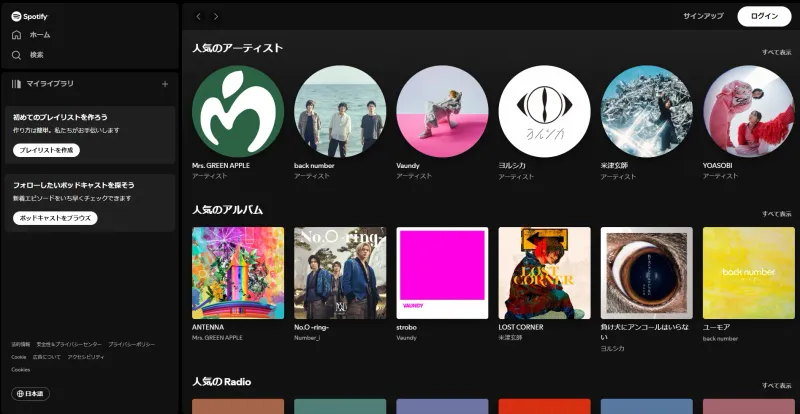
Task: Open 安全性&プライバシーセンター footer link
Action: pyautogui.click(x=69, y=345)
